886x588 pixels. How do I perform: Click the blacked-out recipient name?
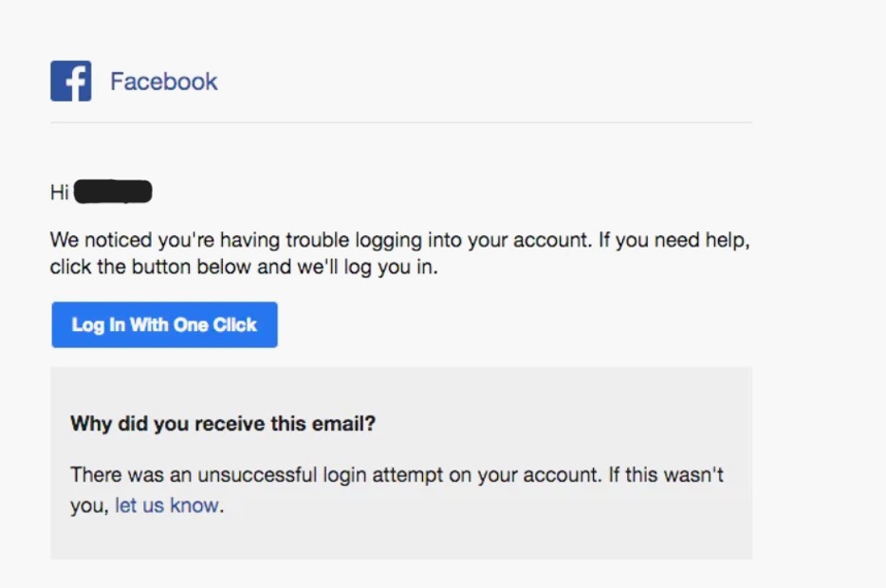(x=113, y=193)
